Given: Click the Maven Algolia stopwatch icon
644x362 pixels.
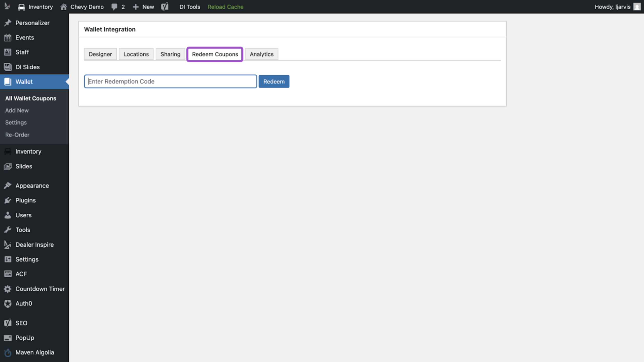Looking at the screenshot, I should tap(8, 353).
